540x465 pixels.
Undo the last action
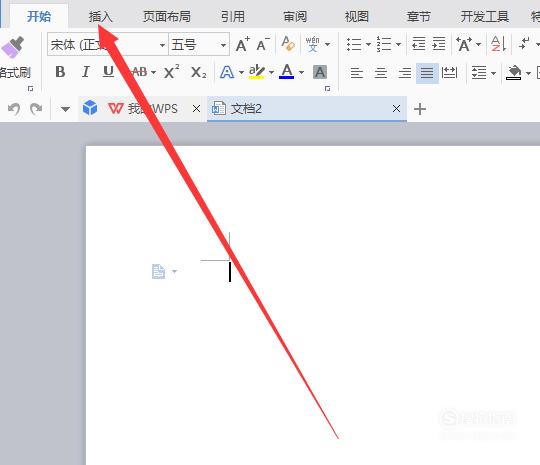[14, 109]
